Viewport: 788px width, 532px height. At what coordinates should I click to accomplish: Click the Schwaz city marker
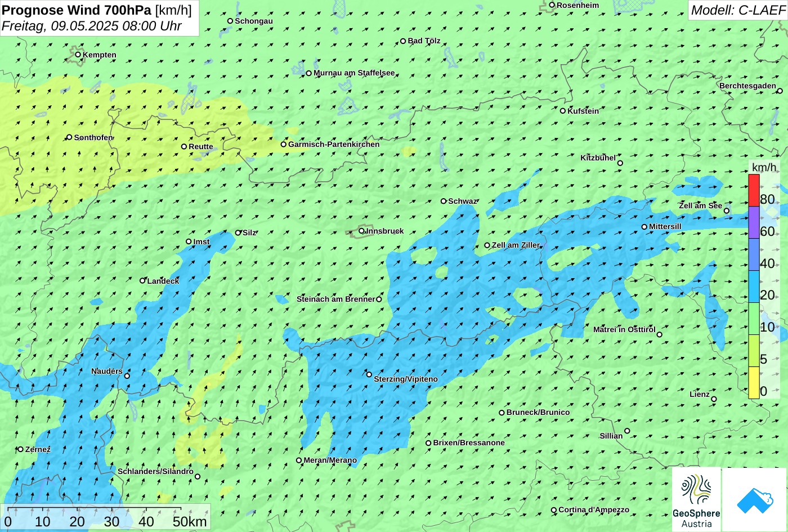point(444,201)
